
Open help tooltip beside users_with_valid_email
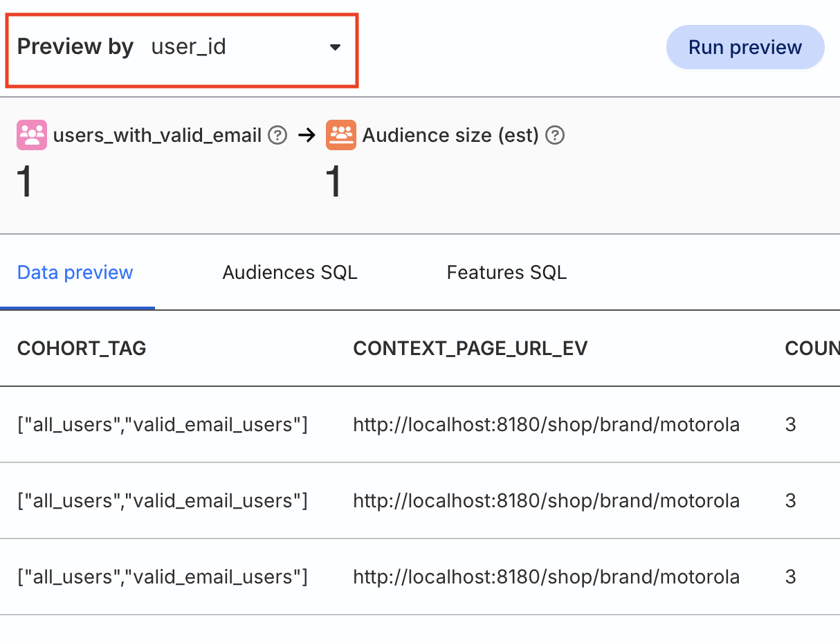[x=277, y=136]
